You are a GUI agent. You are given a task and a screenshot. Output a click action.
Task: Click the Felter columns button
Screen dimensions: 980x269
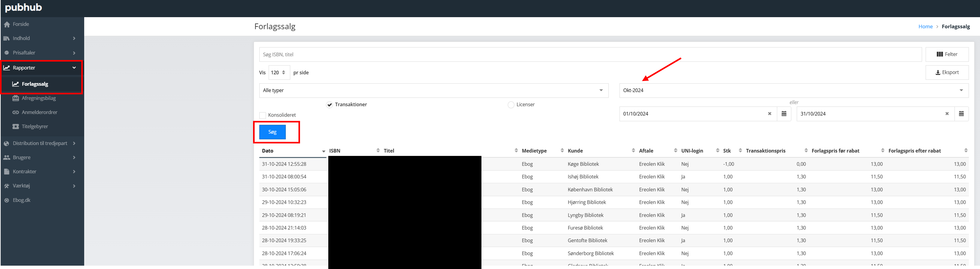947,54
